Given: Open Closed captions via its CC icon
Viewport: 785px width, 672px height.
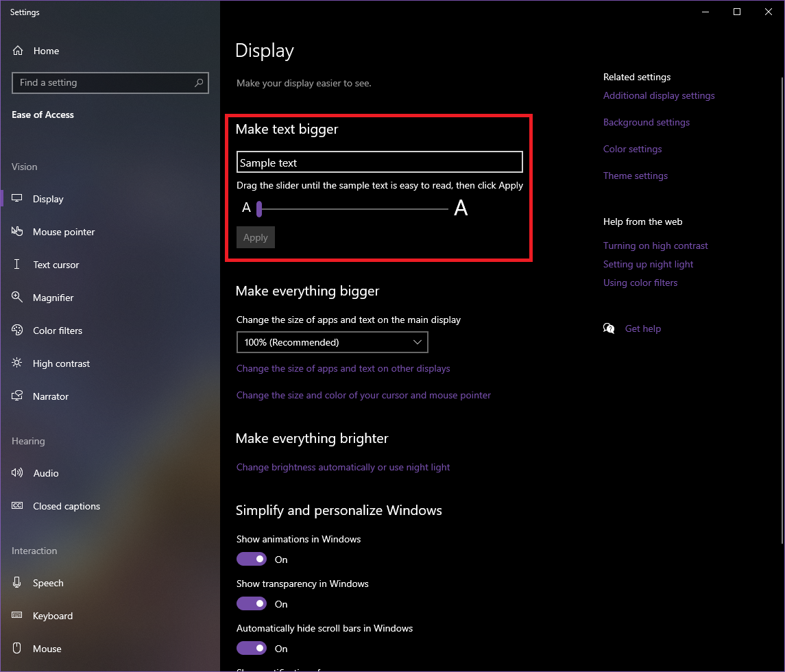Looking at the screenshot, I should (x=16, y=505).
